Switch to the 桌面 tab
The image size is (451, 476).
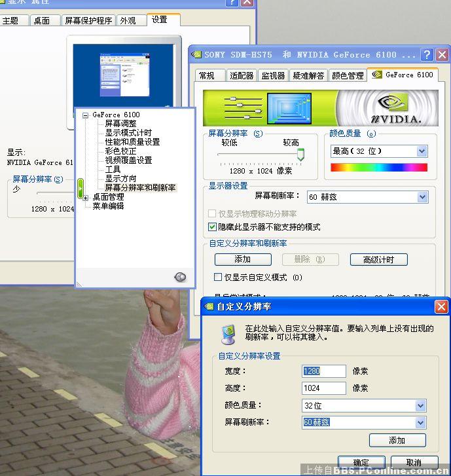45,20
